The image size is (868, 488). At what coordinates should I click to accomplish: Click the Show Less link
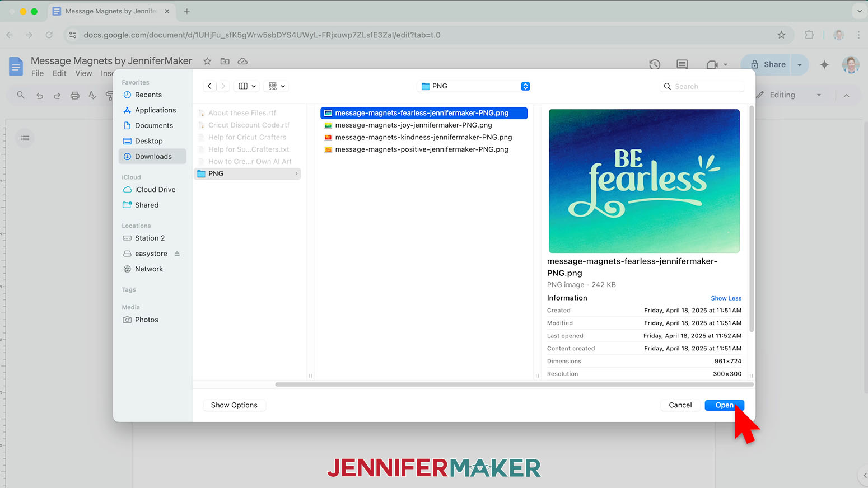[x=726, y=298]
